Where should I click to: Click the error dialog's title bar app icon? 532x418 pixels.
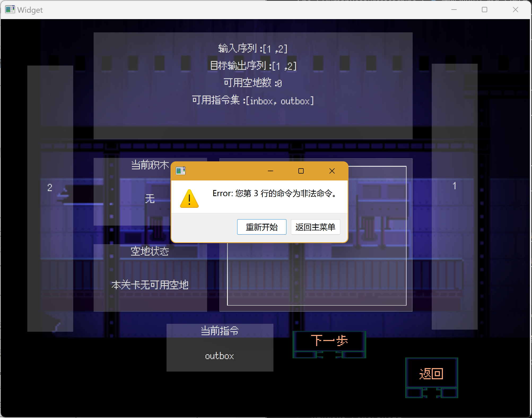181,171
